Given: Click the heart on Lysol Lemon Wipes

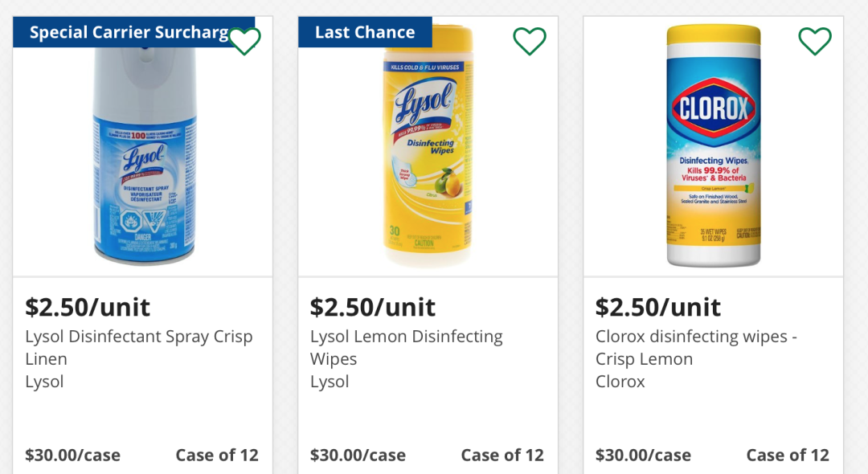Looking at the screenshot, I should pyautogui.click(x=530, y=41).
